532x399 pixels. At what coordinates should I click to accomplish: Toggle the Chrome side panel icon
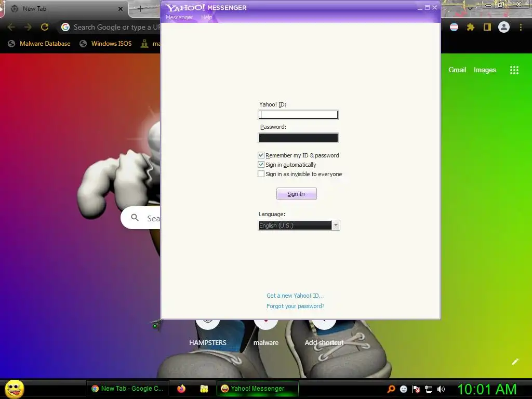tap(487, 27)
